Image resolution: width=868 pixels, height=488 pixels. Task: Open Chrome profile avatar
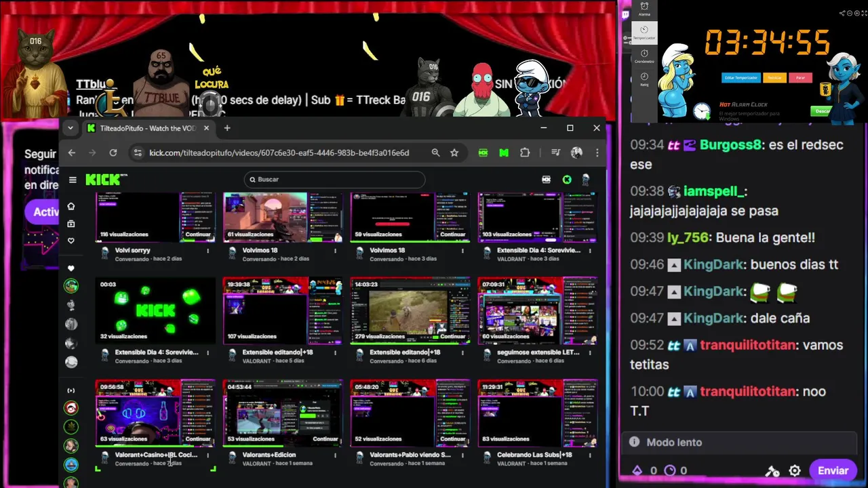[576, 153]
